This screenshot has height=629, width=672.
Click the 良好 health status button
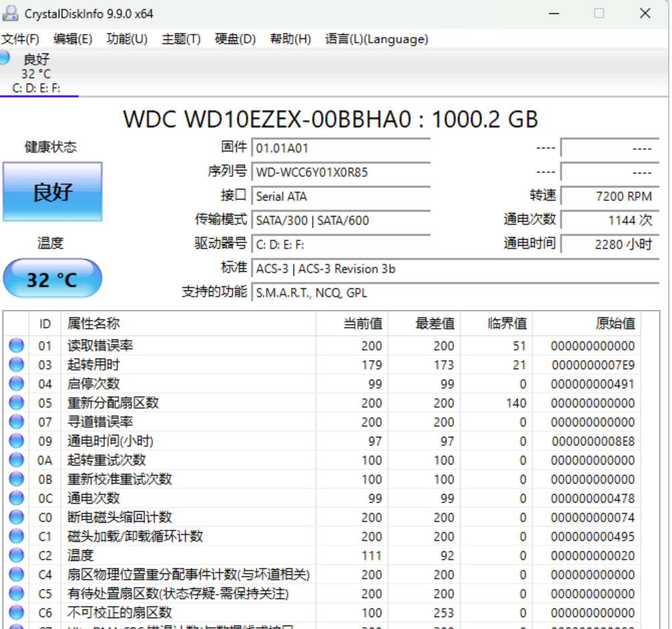coord(53,191)
